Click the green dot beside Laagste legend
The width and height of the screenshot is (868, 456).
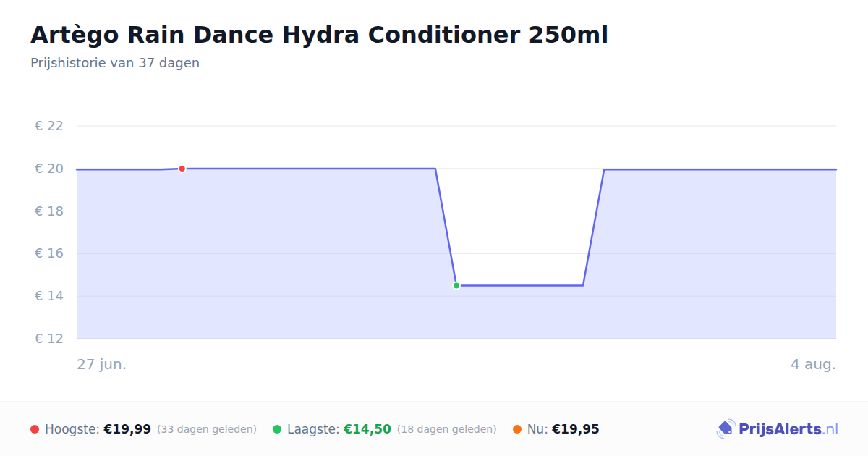tap(277, 429)
